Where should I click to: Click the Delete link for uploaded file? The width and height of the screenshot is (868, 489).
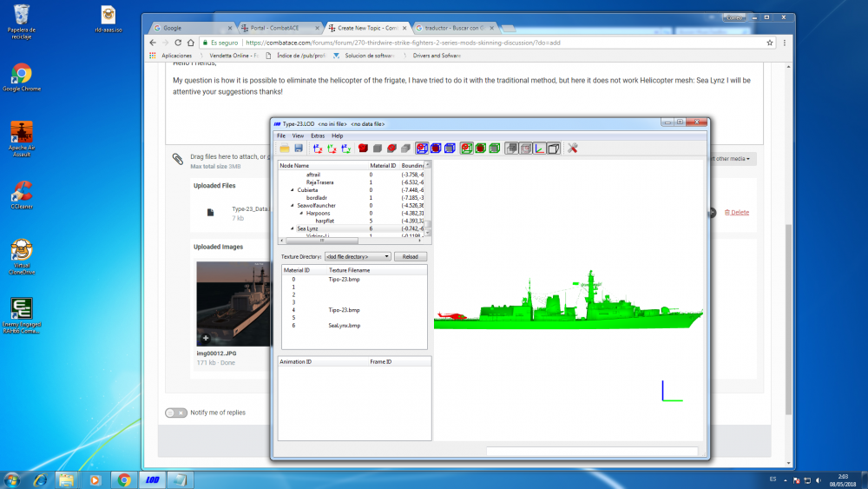coord(737,213)
